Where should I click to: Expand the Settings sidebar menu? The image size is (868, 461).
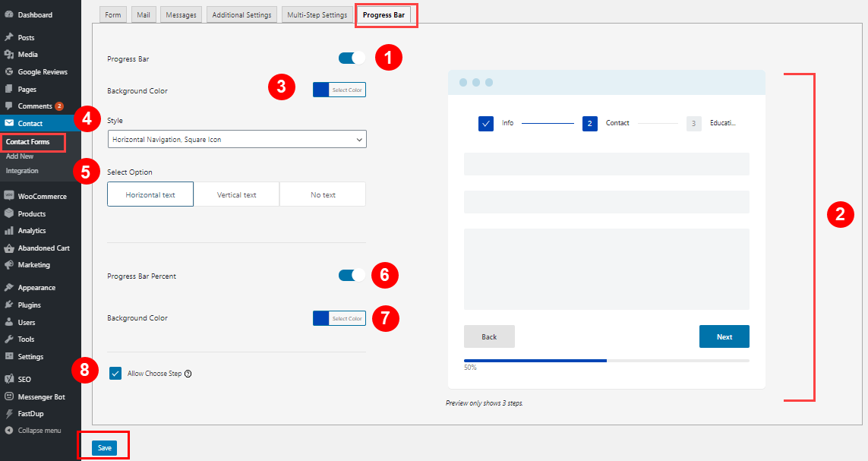(x=30, y=356)
